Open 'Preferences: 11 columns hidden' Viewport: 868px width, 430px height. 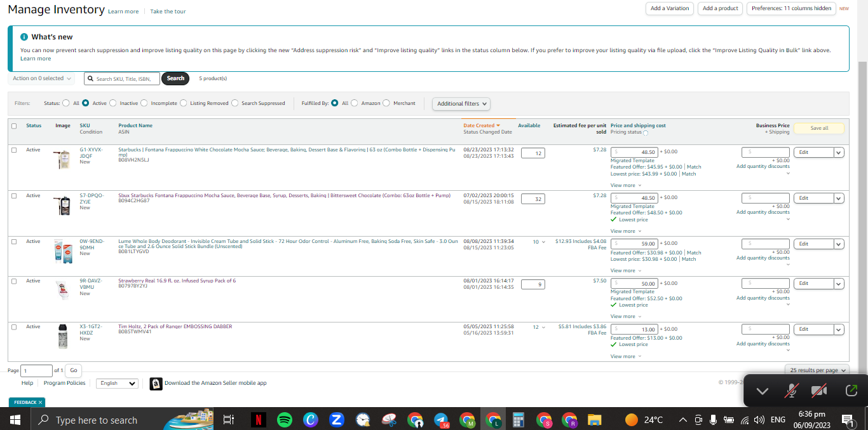[791, 8]
